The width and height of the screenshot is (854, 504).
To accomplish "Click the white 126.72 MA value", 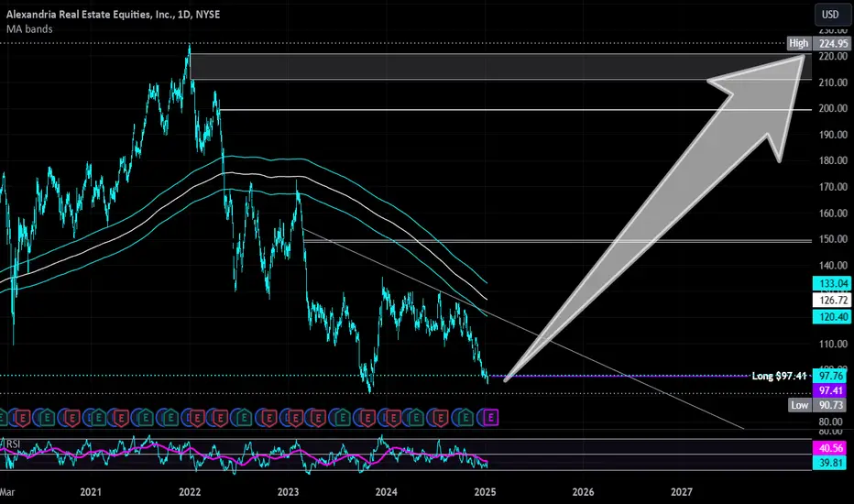I will click(833, 301).
